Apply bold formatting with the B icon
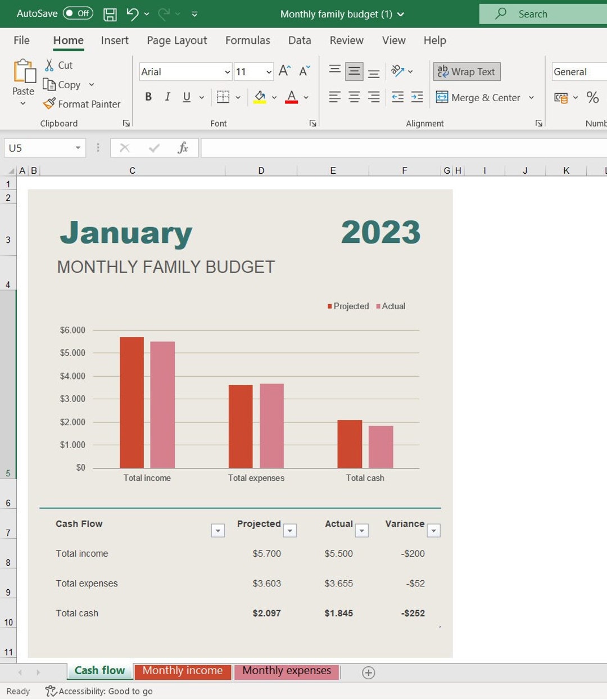607x700 pixels. pos(148,97)
